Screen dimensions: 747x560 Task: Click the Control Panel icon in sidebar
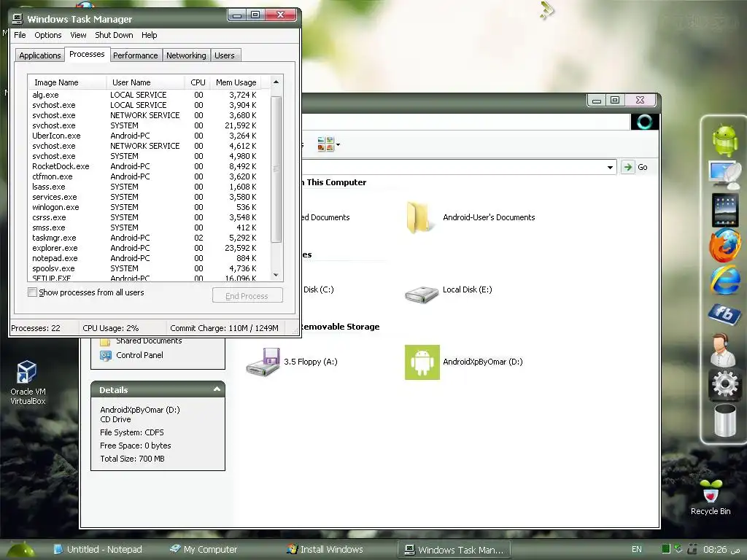point(105,355)
